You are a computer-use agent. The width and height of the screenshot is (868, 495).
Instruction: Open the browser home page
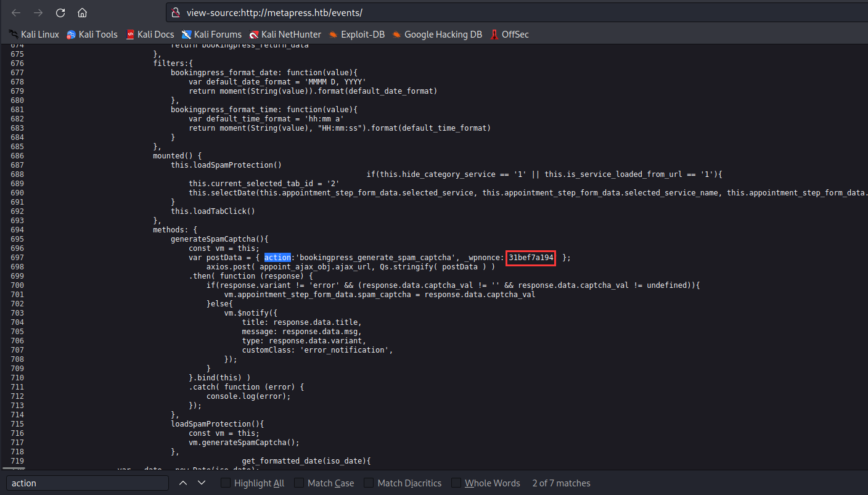point(82,13)
